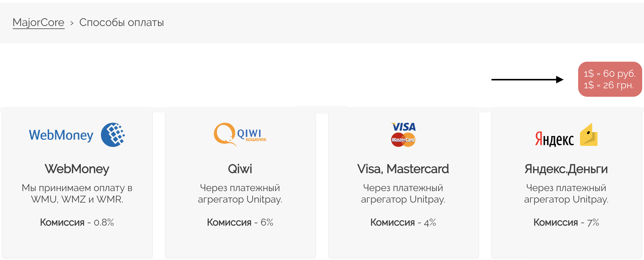Click the blue WebMoney wordmark logo
Image resolution: width=644 pixels, height=260 pixels.
(61, 135)
